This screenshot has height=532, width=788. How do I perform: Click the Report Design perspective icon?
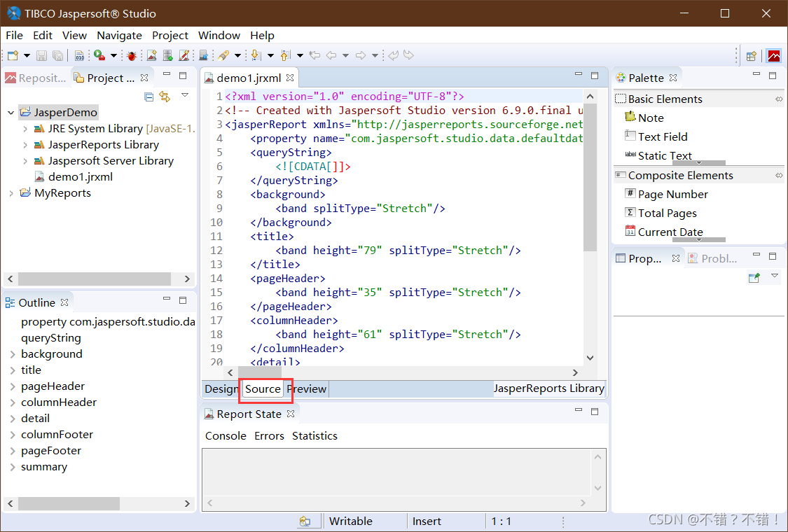click(x=774, y=56)
